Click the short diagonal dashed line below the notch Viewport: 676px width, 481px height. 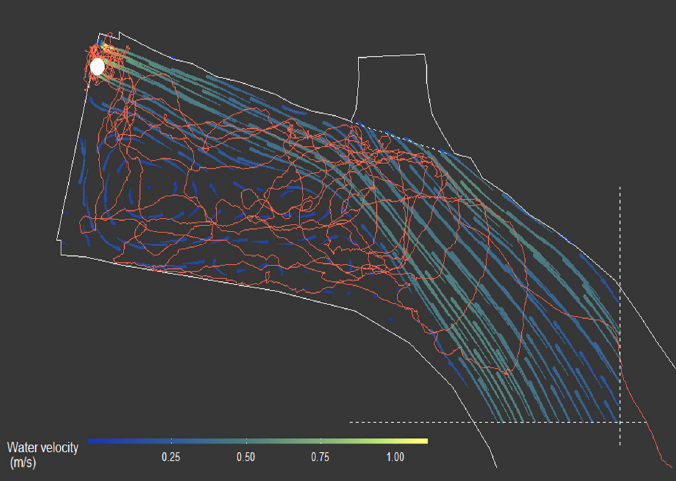pyautogui.click(x=400, y=136)
